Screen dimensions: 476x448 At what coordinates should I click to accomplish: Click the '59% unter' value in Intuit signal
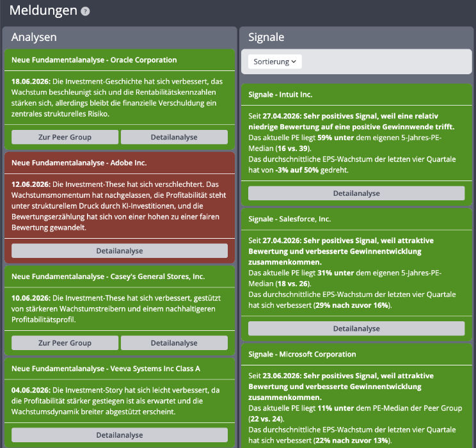[x=335, y=138]
